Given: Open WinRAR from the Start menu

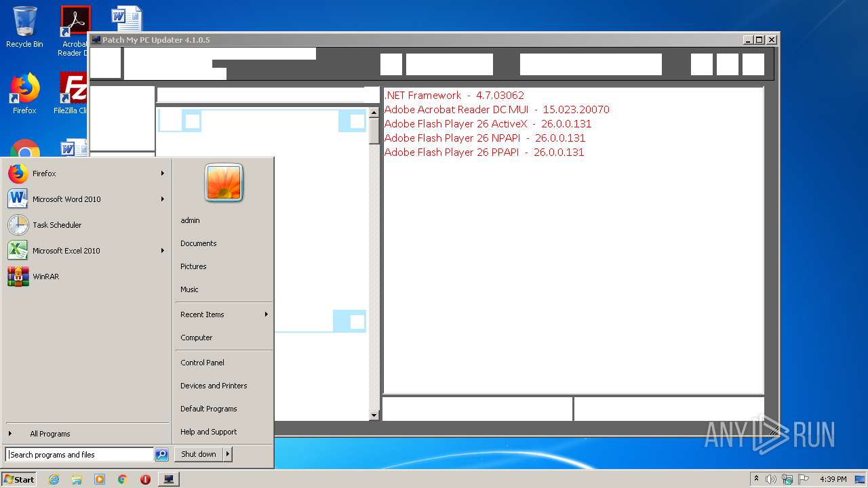Looking at the screenshot, I should 86,277.
